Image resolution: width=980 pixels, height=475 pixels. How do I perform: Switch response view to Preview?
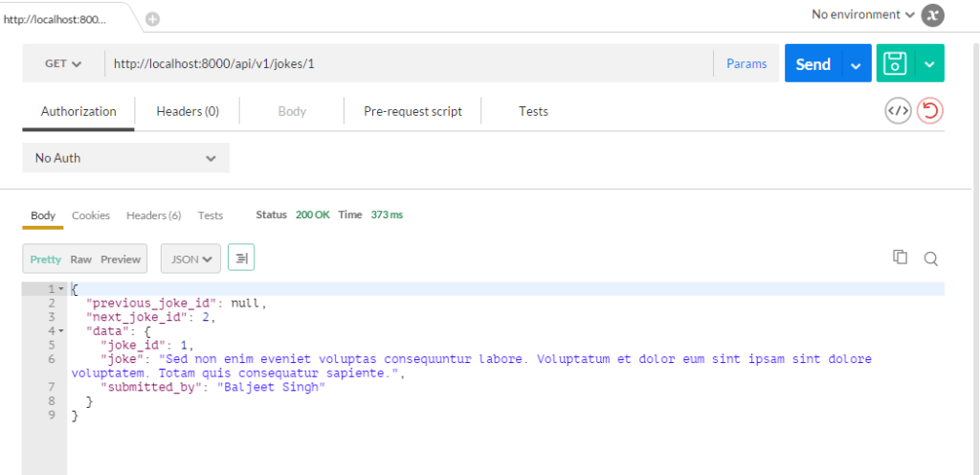coord(121,260)
